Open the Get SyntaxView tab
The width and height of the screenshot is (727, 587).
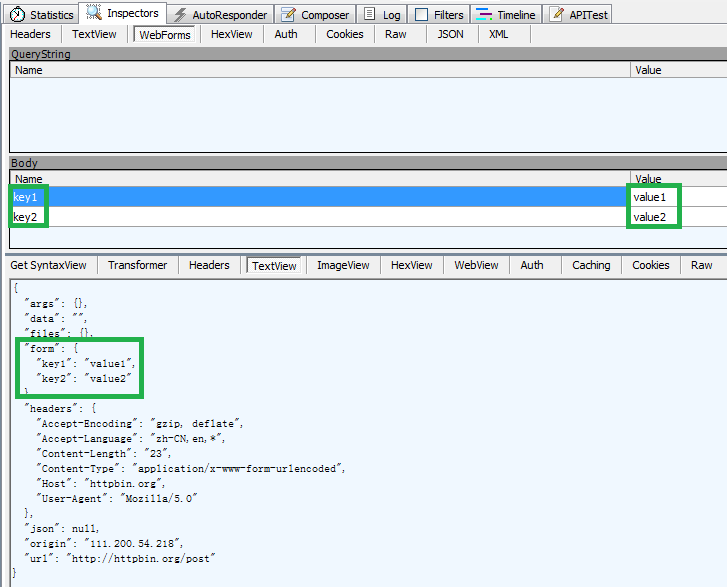(x=48, y=265)
